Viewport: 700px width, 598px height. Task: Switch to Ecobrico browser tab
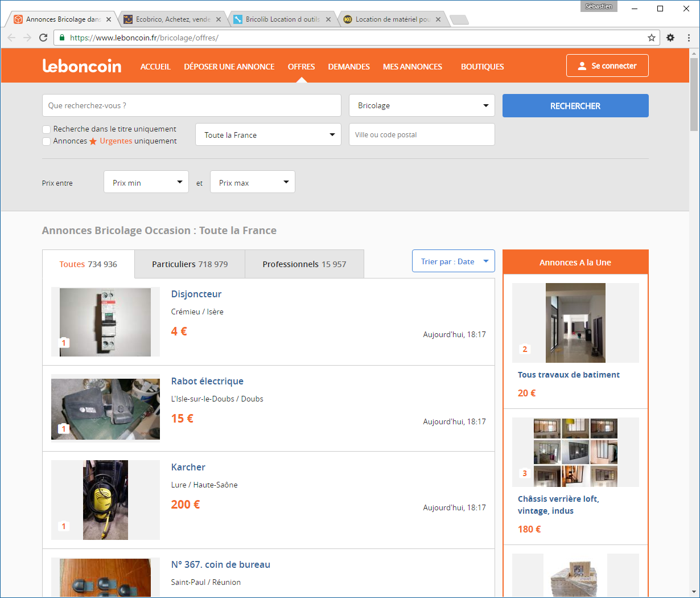coord(172,19)
